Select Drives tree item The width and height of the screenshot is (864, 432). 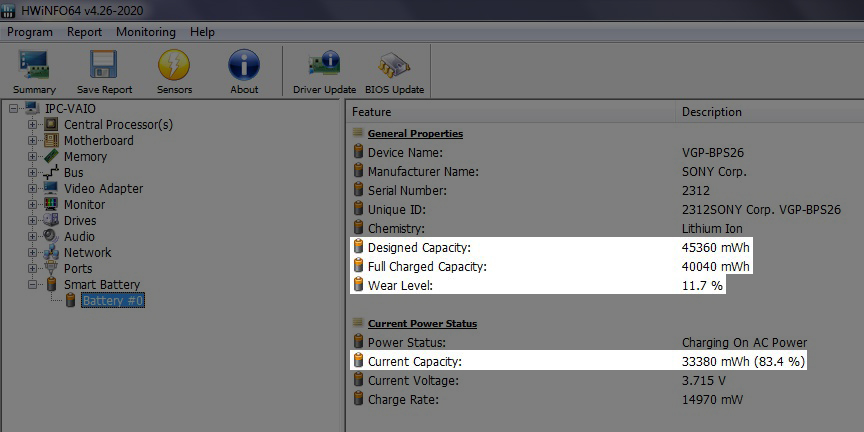pyautogui.click(x=80, y=220)
